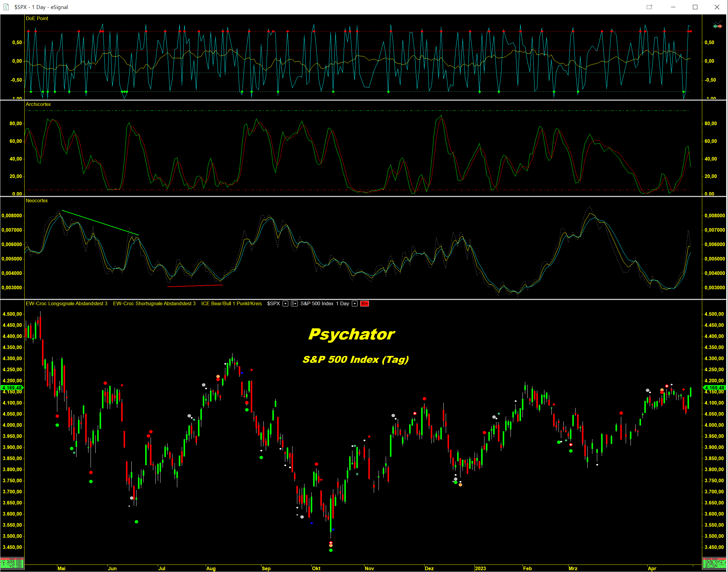Click the eSignal app icon in title bar
Viewport: 728px width, 572px height.
click(x=6, y=7)
